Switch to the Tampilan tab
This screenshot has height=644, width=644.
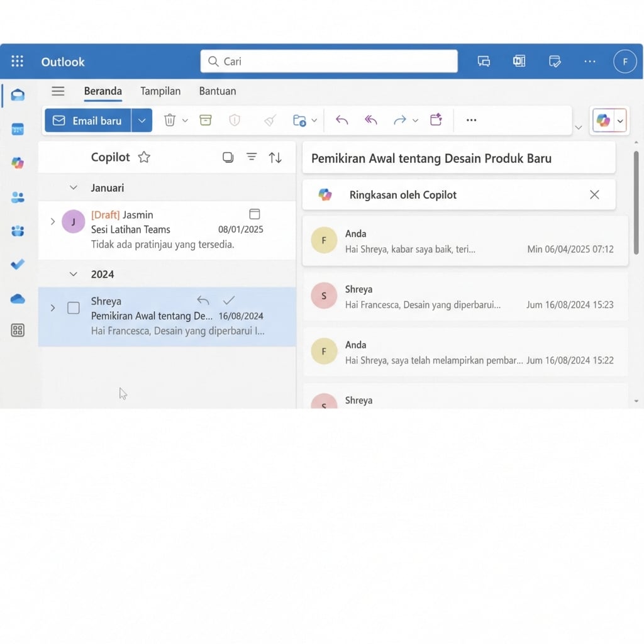[160, 91]
